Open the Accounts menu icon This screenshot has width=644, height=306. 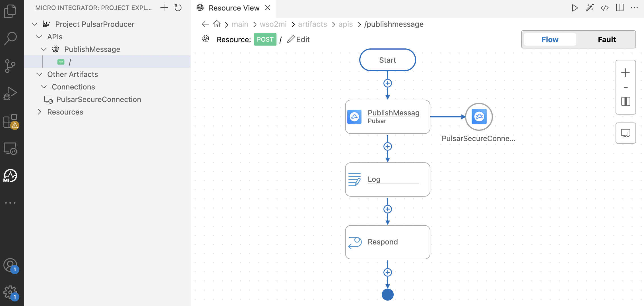11,266
